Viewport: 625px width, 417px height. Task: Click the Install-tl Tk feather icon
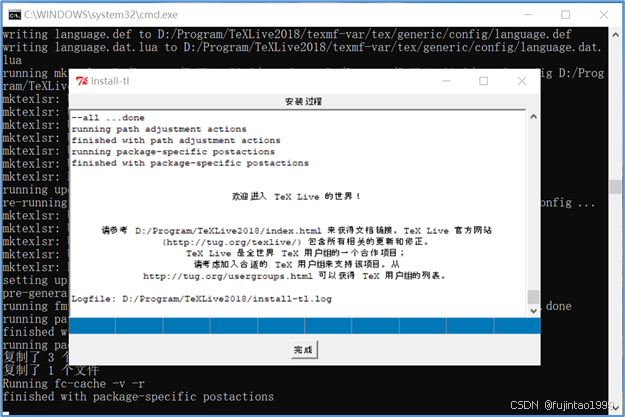tap(82, 81)
